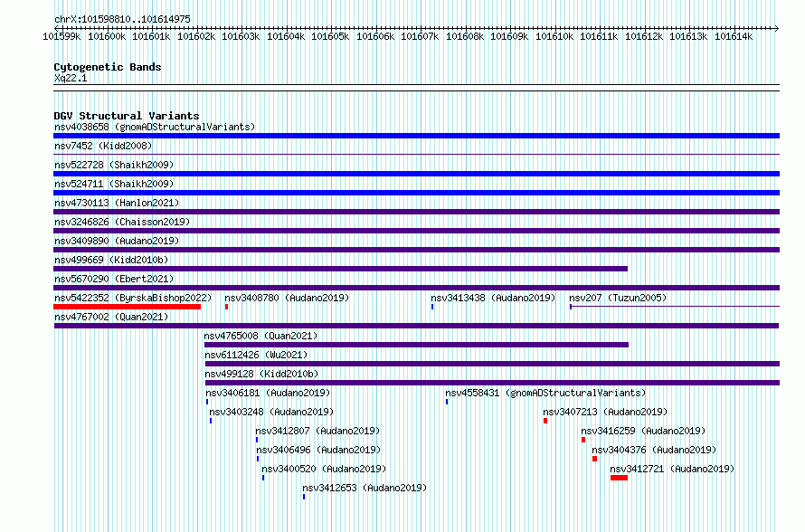
Task: Select the red bar under nsv3412721
Action: click(620, 478)
